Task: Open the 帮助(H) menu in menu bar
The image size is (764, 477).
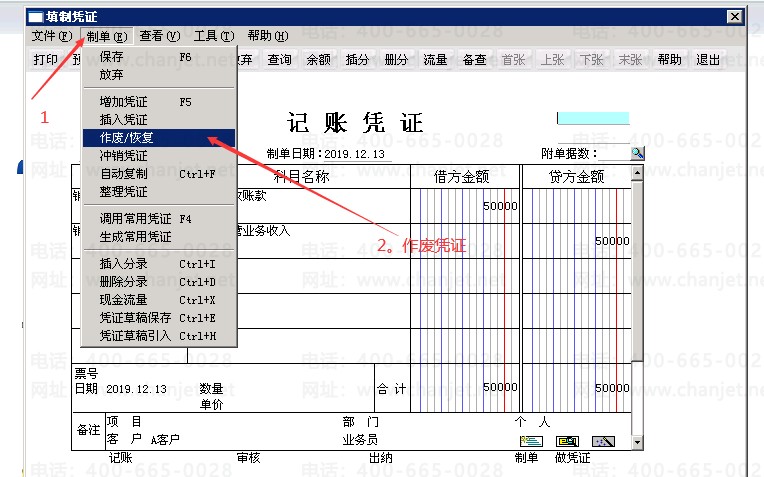Action: click(267, 36)
